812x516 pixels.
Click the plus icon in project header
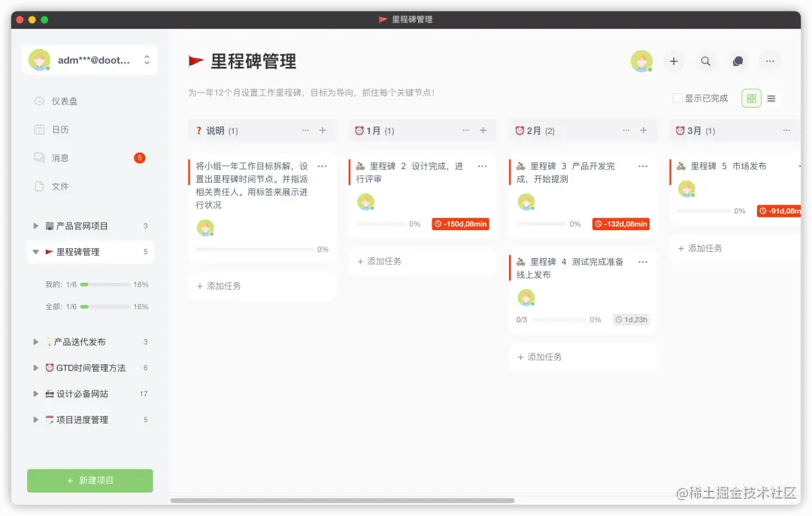click(x=673, y=61)
